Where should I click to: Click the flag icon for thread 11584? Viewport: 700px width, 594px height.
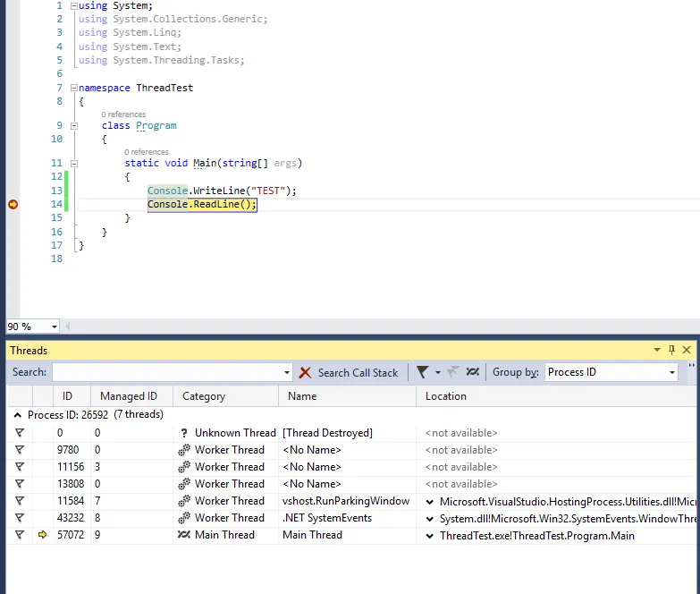coord(20,501)
